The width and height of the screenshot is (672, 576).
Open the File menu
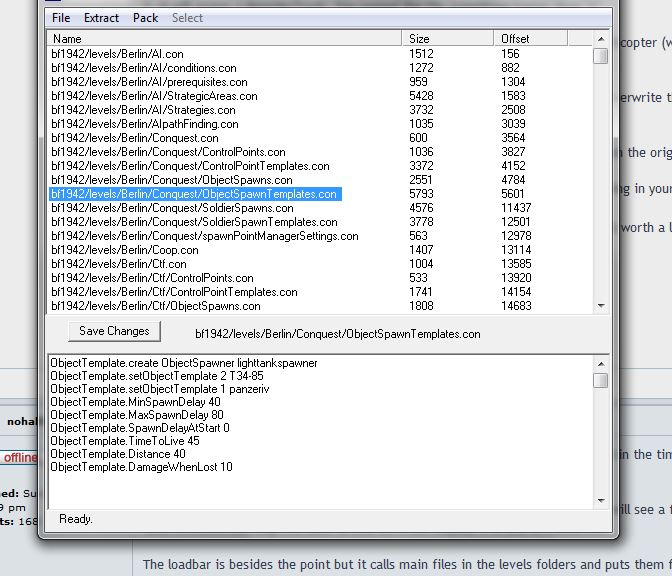(61, 18)
